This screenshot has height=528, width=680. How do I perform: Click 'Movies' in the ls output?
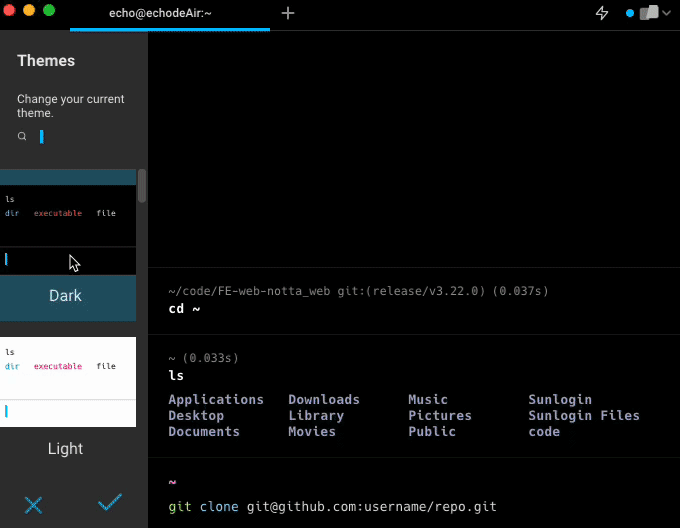312,431
